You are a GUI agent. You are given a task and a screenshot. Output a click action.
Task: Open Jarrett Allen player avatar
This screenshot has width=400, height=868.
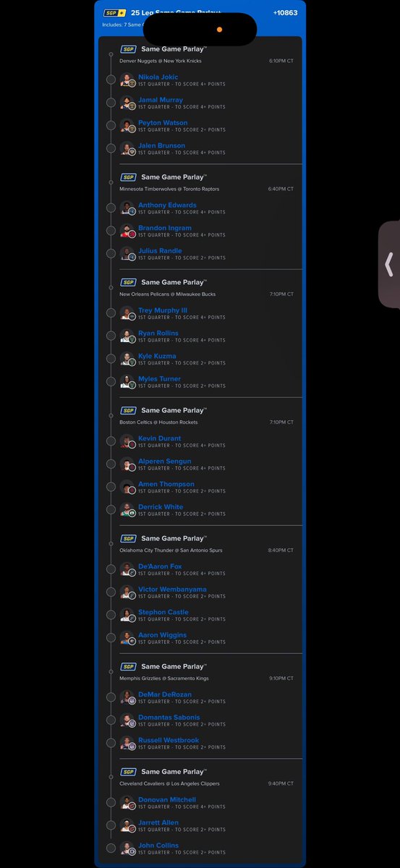[x=127, y=825]
